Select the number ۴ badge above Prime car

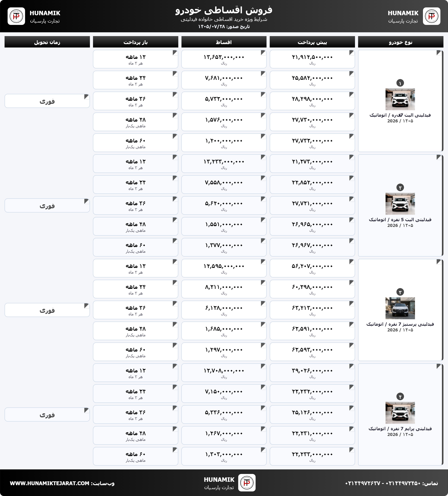point(400,397)
